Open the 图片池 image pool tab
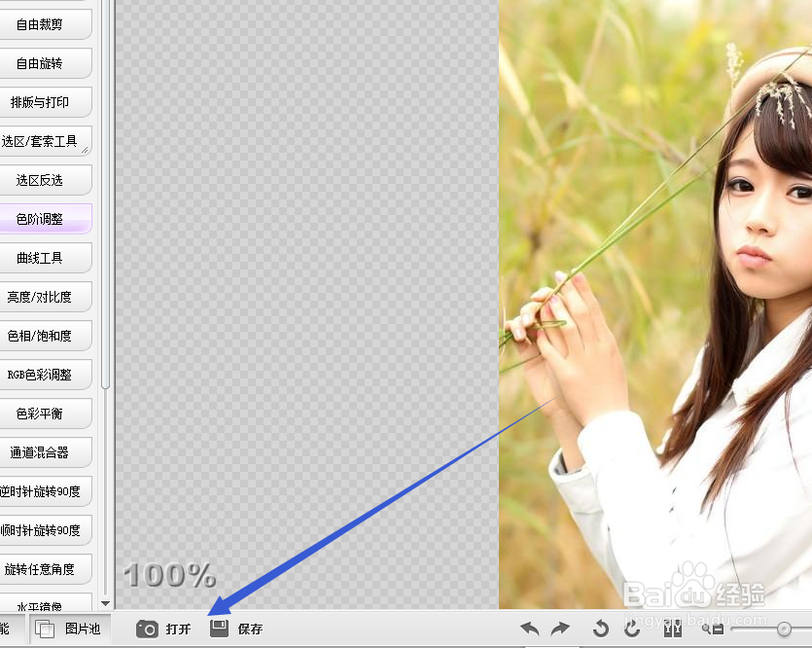 [70, 629]
